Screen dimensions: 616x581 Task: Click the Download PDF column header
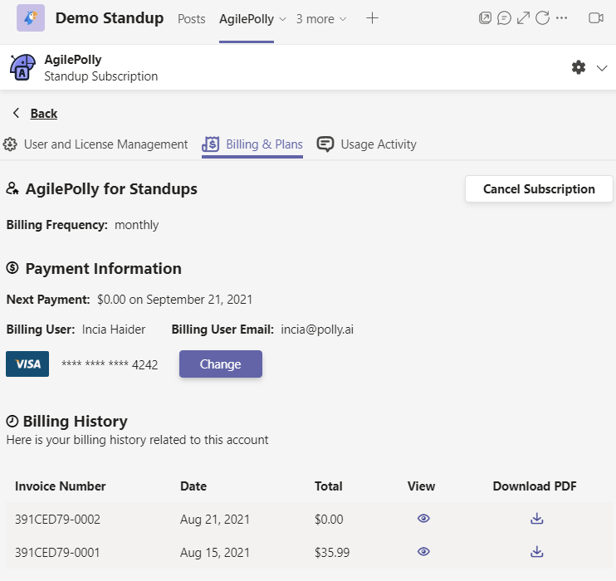point(535,486)
